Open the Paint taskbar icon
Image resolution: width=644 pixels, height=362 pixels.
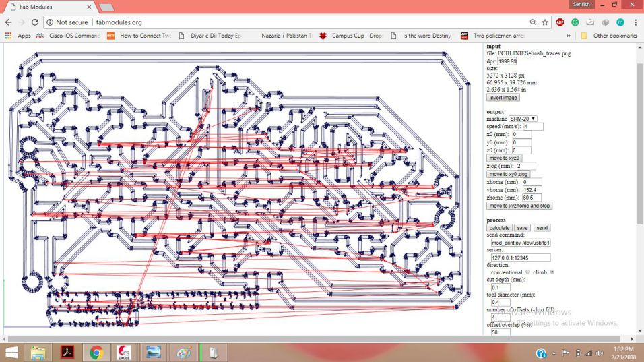click(x=183, y=353)
